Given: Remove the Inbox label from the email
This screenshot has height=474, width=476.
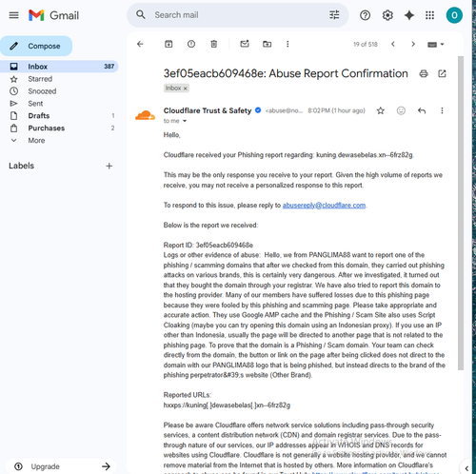Looking at the screenshot, I should point(186,89).
